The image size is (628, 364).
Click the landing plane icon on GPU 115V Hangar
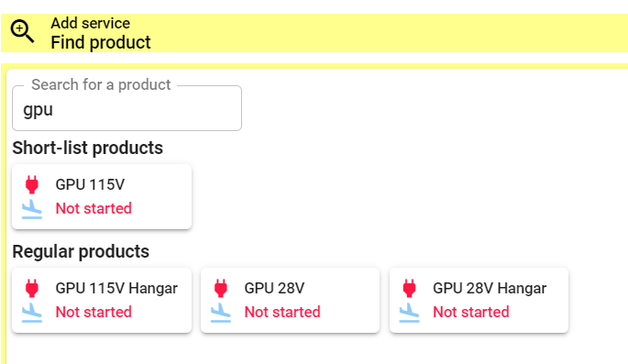(32, 313)
